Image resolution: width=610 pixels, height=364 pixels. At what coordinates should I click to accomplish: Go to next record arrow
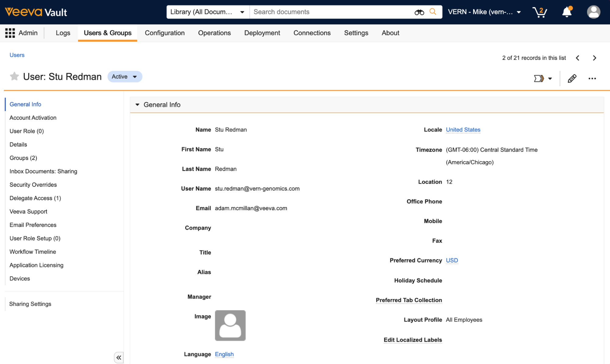(594, 58)
